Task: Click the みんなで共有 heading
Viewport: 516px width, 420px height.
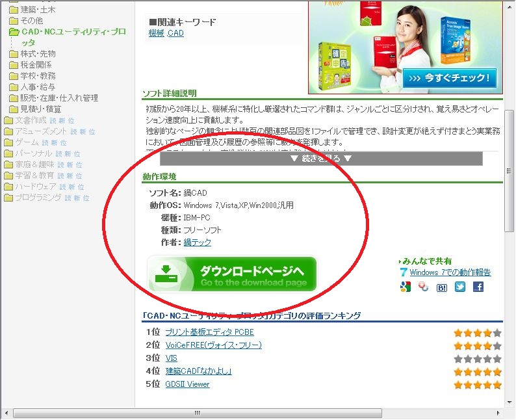Action: click(426, 261)
